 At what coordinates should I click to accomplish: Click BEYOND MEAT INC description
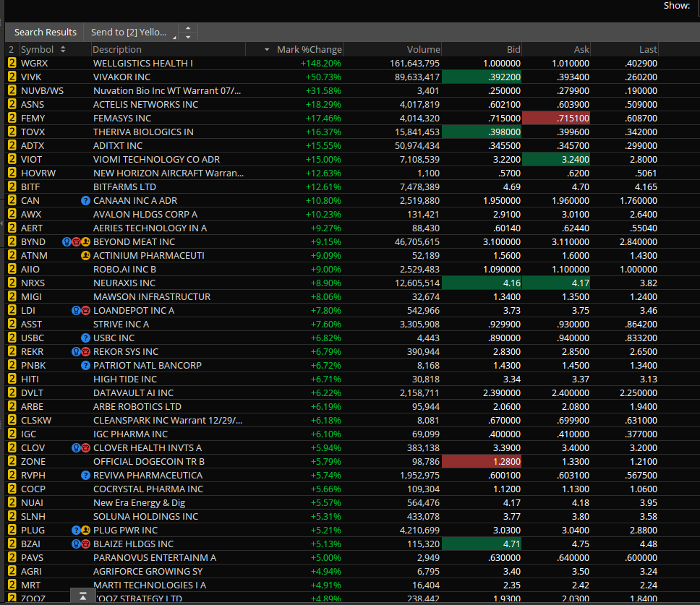click(x=134, y=242)
